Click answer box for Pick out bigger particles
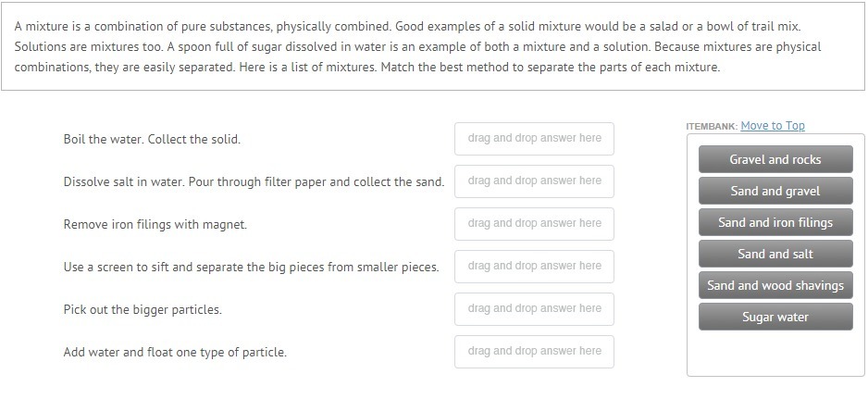Image resolution: width=868 pixels, height=399 pixels. pyautogui.click(x=534, y=309)
